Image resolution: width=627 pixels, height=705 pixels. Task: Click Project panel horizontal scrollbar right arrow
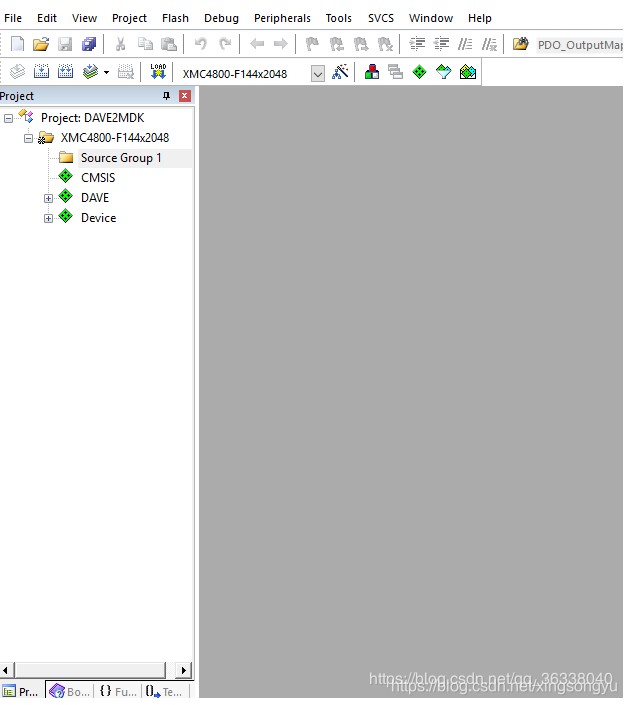(183, 671)
